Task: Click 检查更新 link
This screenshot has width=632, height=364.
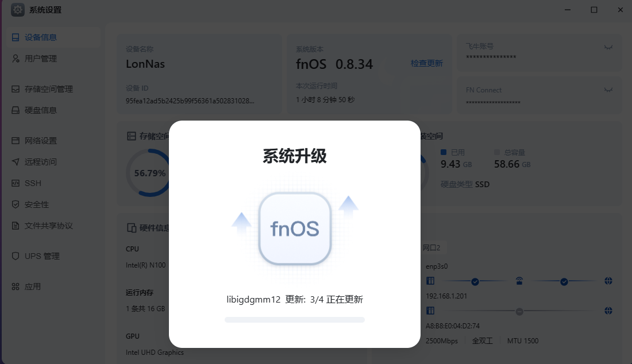Action: click(426, 63)
